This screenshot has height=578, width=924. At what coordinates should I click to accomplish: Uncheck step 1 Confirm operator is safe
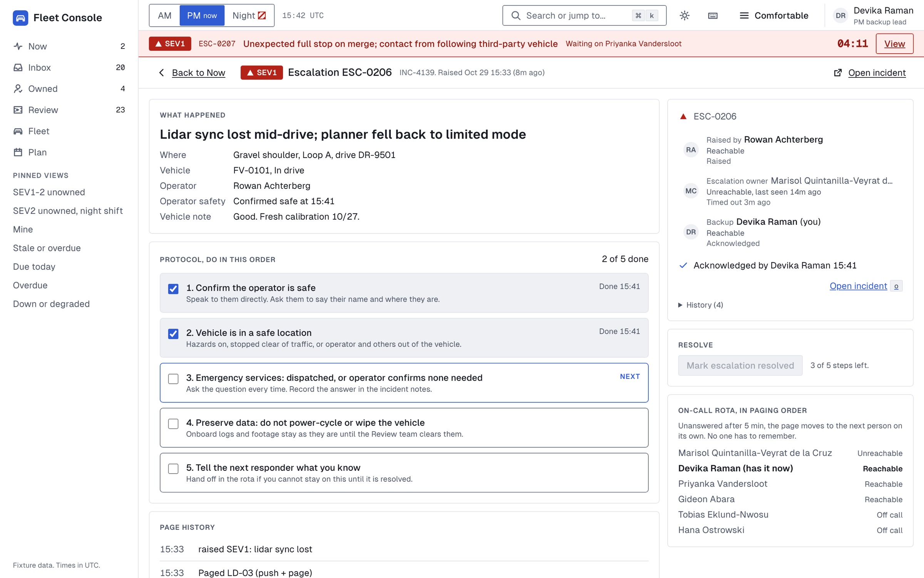coord(173,289)
